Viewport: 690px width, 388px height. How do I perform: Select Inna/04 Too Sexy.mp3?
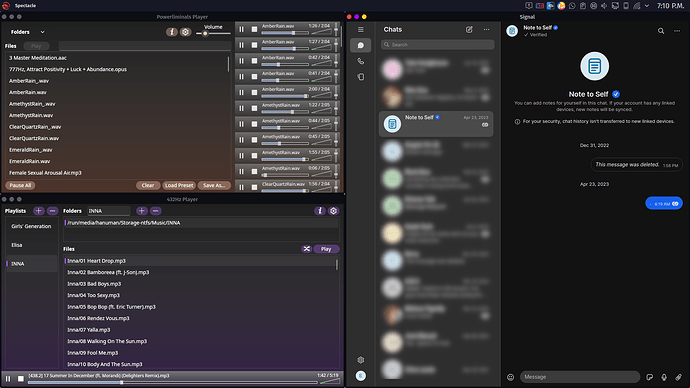point(200,295)
